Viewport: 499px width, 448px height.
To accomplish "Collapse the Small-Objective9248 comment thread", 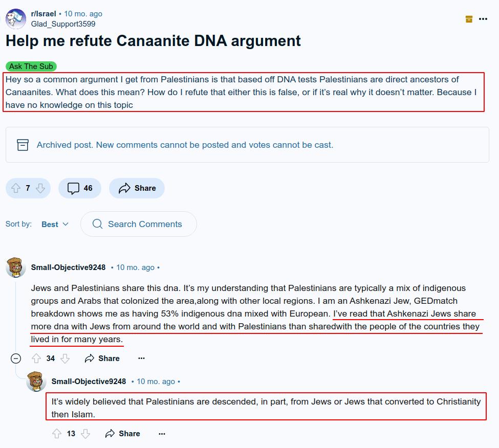I will (x=16, y=359).
